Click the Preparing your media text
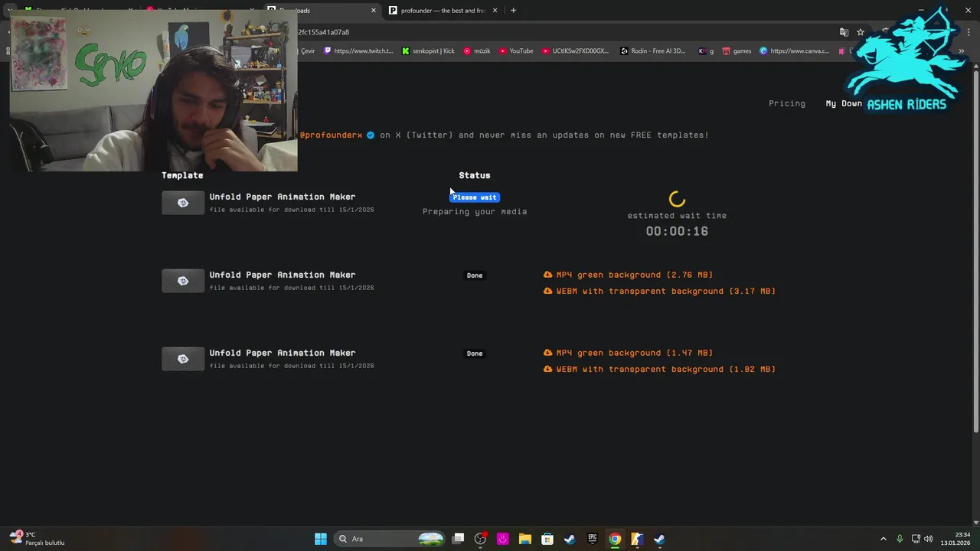This screenshot has width=980, height=551. 475,211
